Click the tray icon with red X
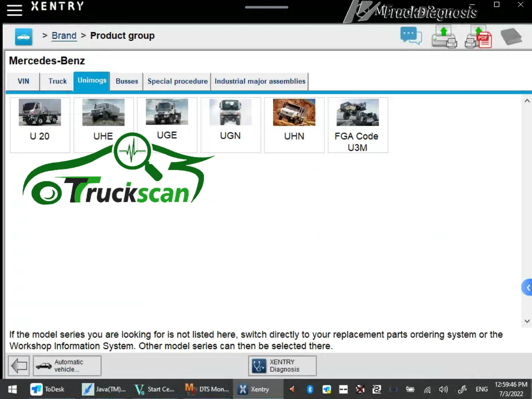Viewport: 532px width, 399px height. [x=360, y=389]
